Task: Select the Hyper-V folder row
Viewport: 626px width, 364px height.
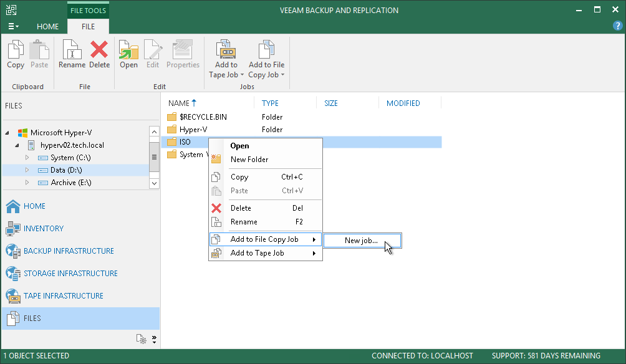Action: click(301, 129)
